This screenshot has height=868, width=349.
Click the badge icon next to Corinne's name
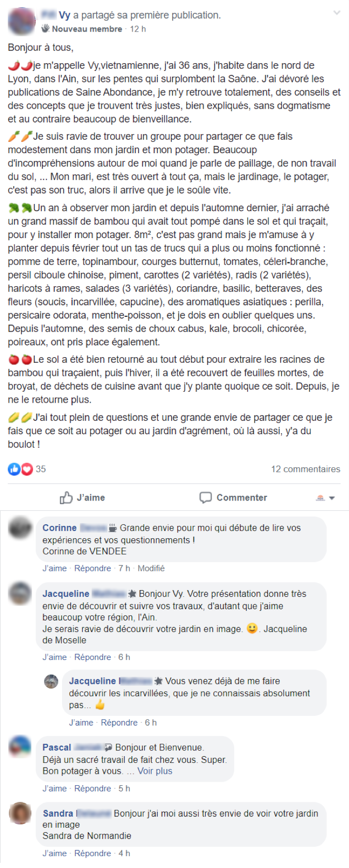112,528
